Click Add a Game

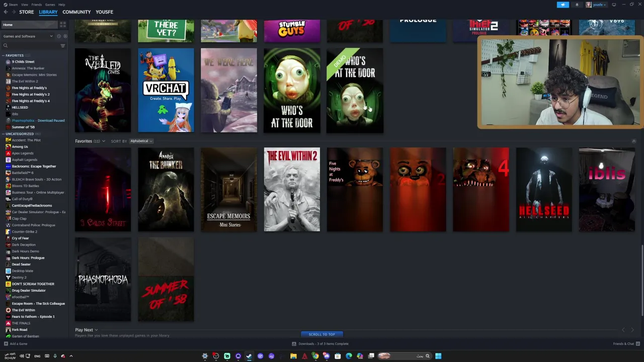click(15, 344)
